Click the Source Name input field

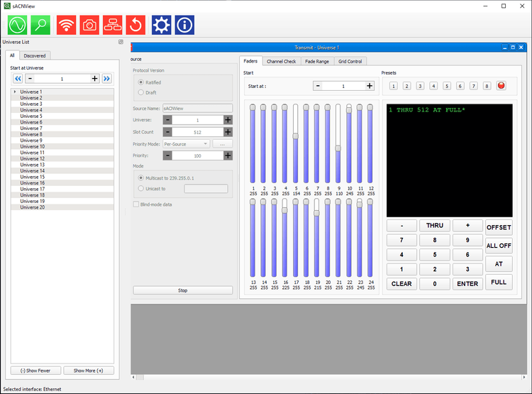pos(197,109)
